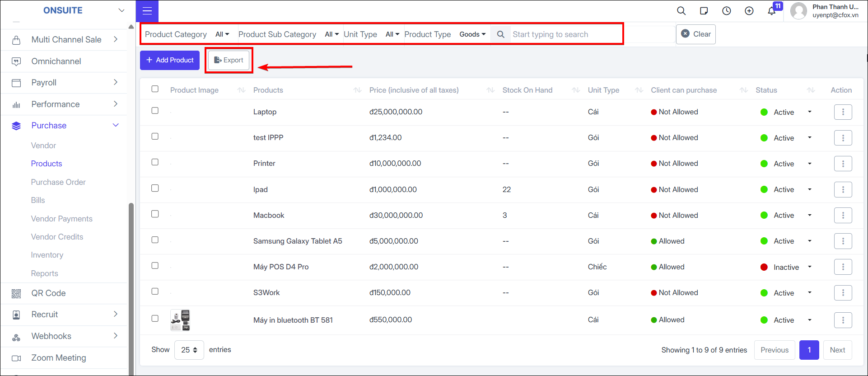The image size is (868, 376).
Task: Open the clock timer icon in top bar
Action: 727,11
